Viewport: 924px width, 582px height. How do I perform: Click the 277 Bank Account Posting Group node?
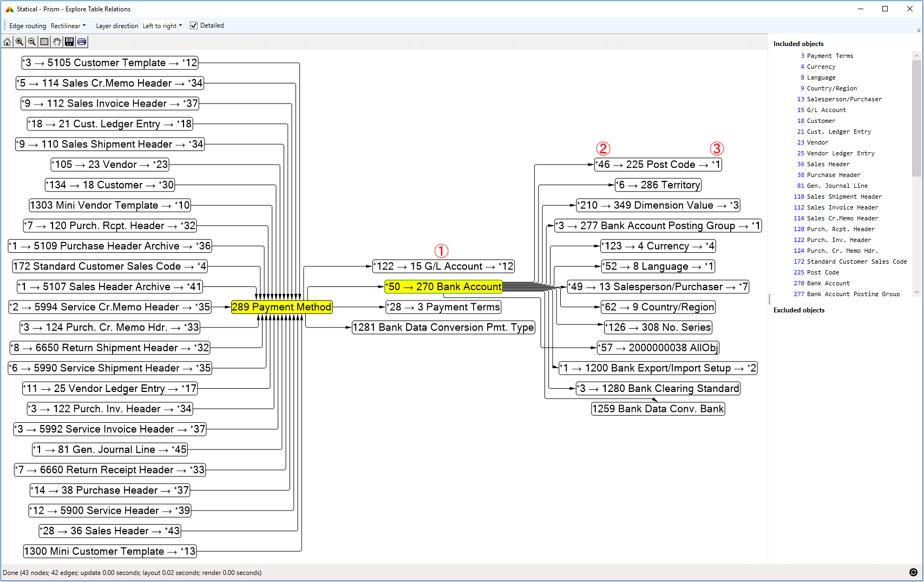pyautogui.click(x=658, y=226)
